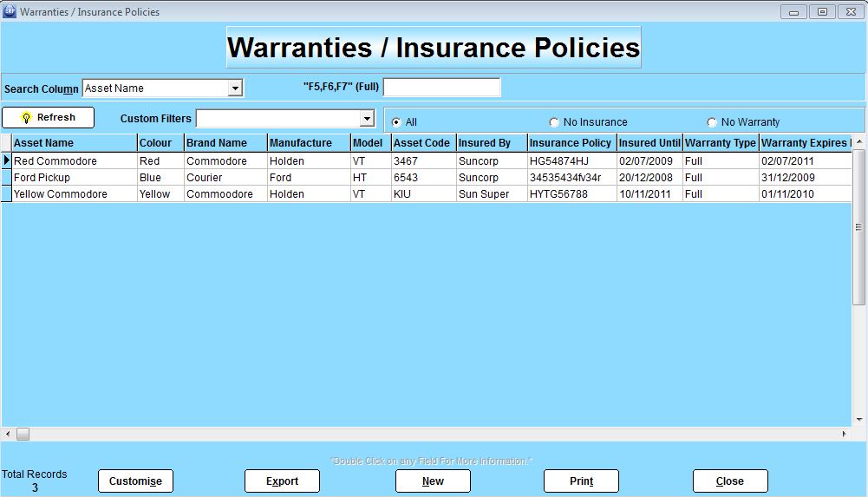The image size is (868, 497).
Task: Open the Search Column dropdown
Action: (x=234, y=88)
